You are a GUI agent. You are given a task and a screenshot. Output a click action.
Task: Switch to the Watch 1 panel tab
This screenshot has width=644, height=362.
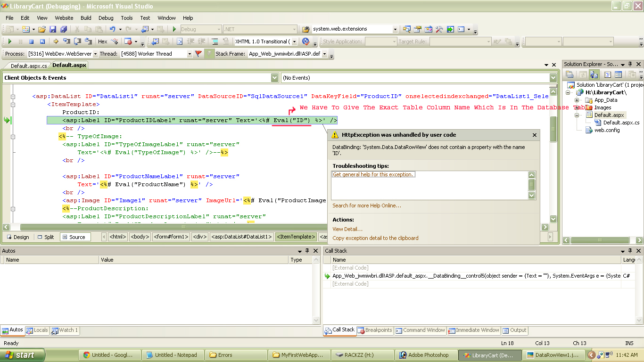point(65,330)
